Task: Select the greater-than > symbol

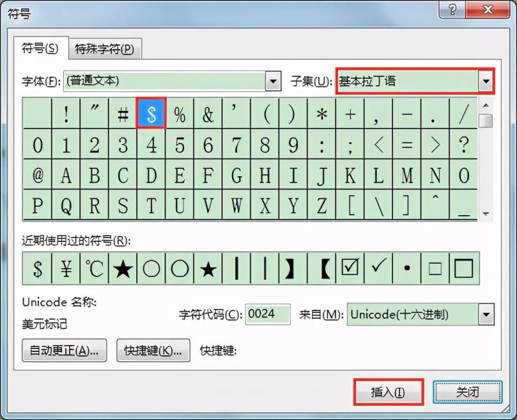Action: click(435, 144)
